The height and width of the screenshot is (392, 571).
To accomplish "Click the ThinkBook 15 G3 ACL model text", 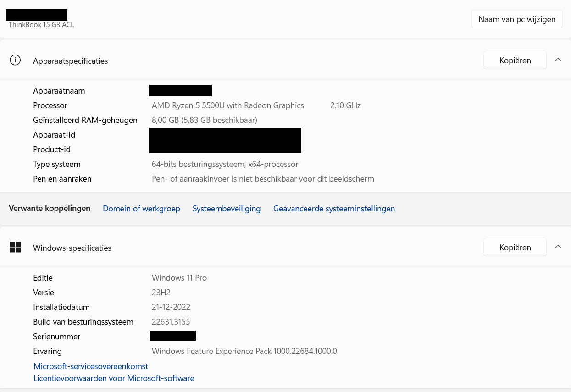I will [x=41, y=25].
